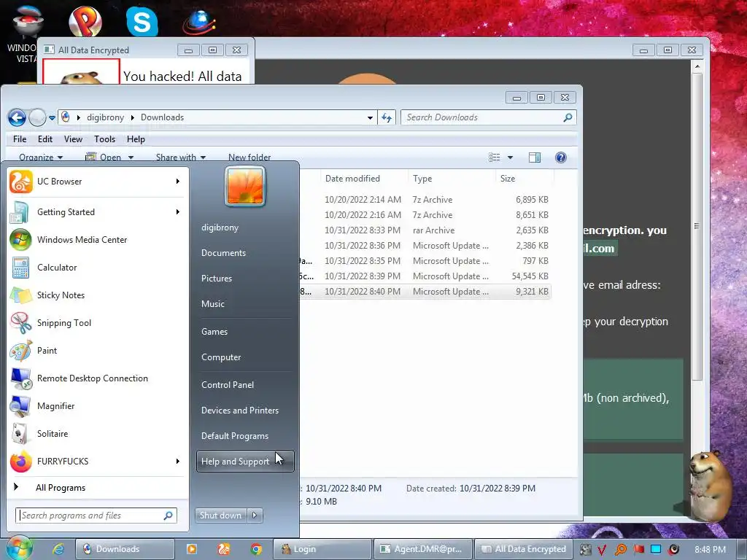Viewport: 747px width, 560px height.
Task: Click scrollbar of the ransom note window
Action: click(697, 226)
